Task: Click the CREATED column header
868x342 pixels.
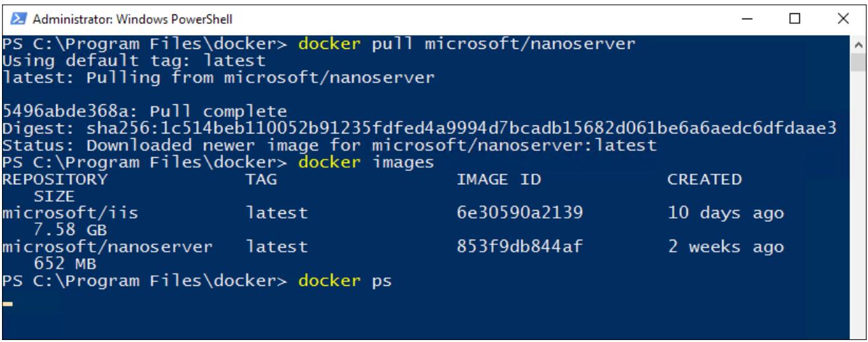Action: 704,179
